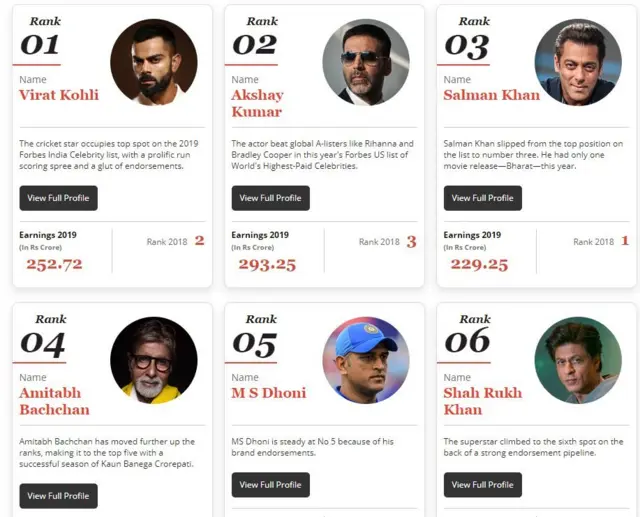Click Akshay Kumar's profile photo
Screen dimensions: 640x517
[x=365, y=62]
